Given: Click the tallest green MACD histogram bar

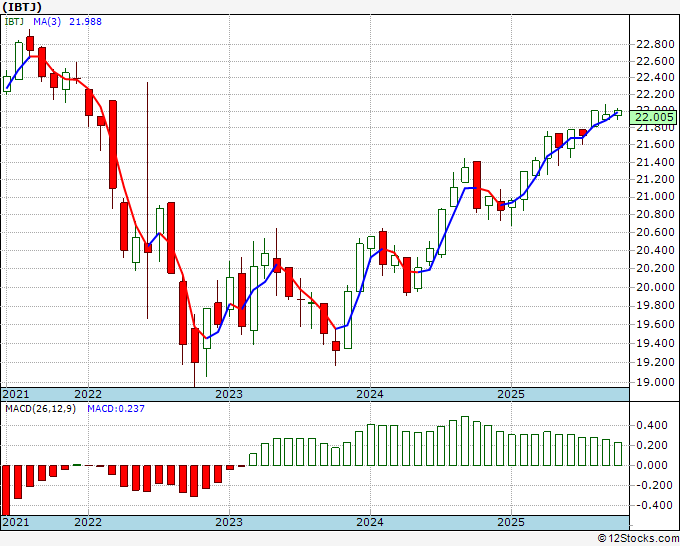Looking at the screenshot, I should 465,441.
